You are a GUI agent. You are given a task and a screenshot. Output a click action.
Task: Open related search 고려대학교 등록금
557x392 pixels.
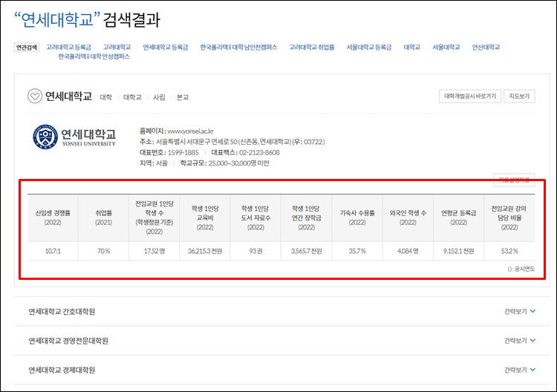68,48
